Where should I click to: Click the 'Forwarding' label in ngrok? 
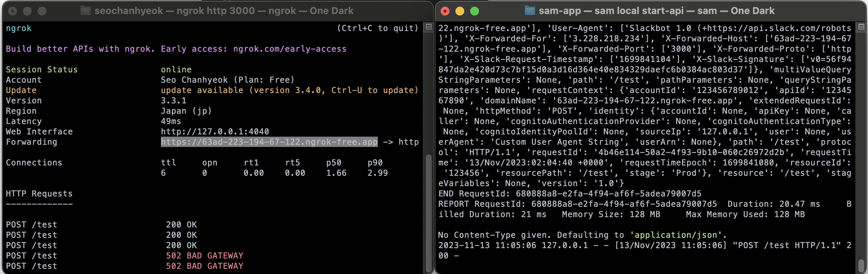pos(31,142)
